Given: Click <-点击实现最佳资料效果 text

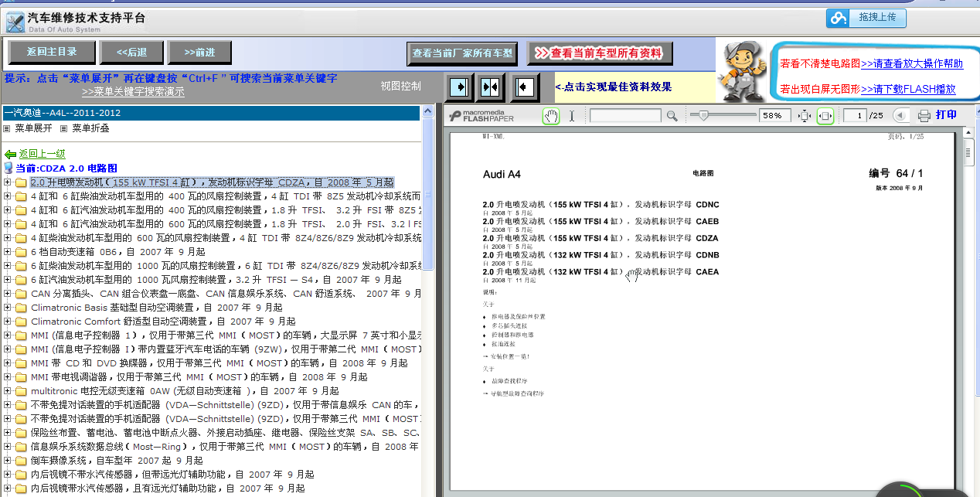Looking at the screenshot, I should [614, 87].
